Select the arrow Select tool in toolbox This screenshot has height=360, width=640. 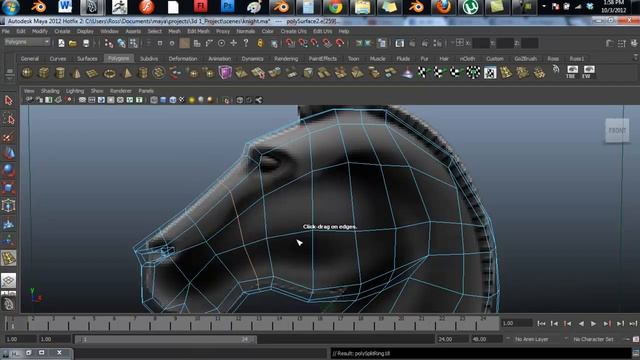coord(9,100)
